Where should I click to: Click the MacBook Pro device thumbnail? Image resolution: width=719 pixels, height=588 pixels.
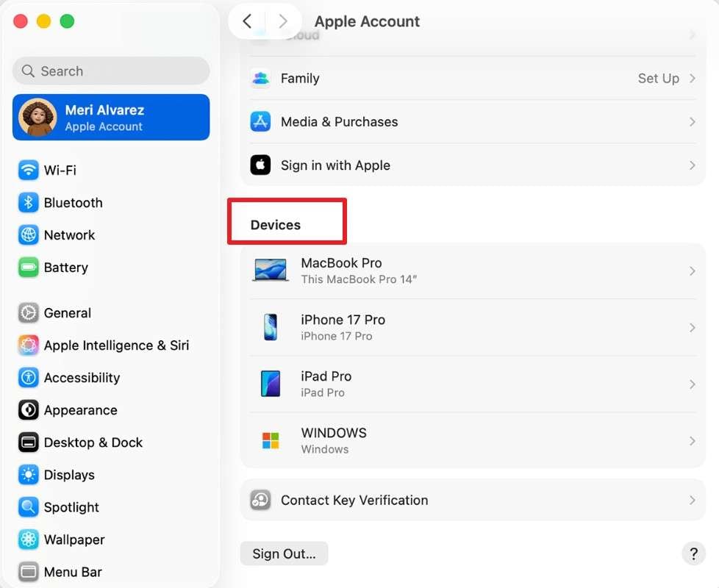(x=271, y=270)
